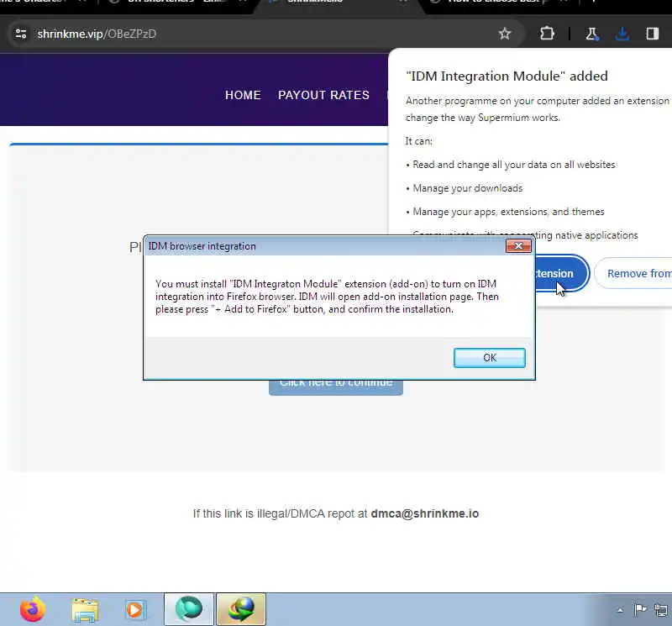
Task: Click the '"IDM Integration Module" added' heading
Action: 507,76
